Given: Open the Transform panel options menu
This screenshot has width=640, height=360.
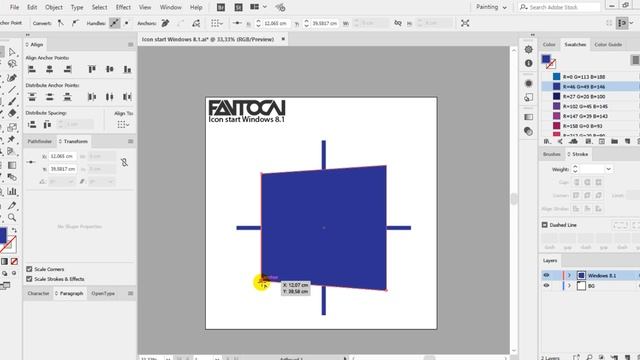Looking at the screenshot, I should pos(131,141).
